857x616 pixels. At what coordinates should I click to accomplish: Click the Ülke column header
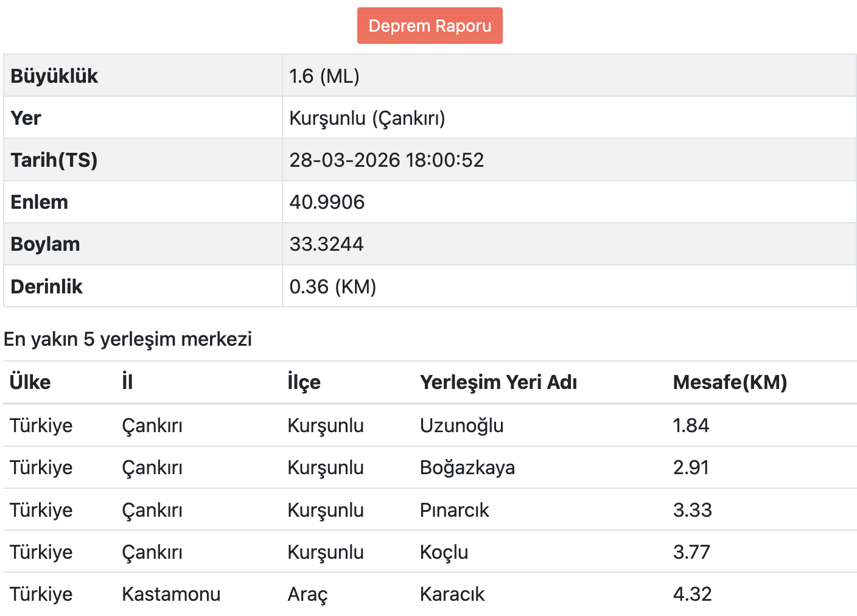pos(30,382)
